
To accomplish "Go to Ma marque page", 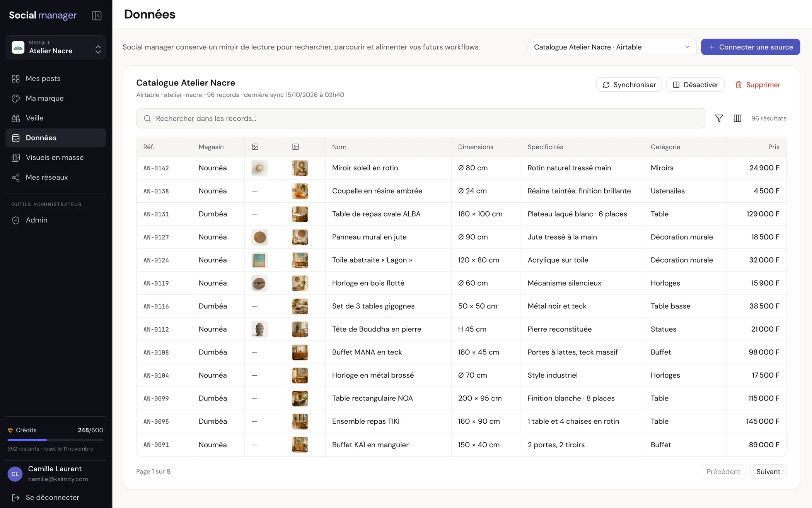I will 56,98.
